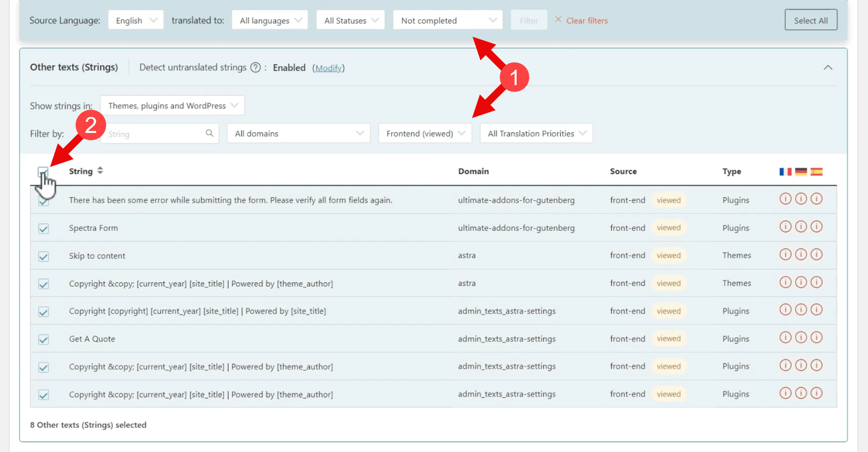Click French status icon for 'Copyright [copyright]' row
This screenshot has width=868, height=452.
pyautogui.click(x=785, y=309)
